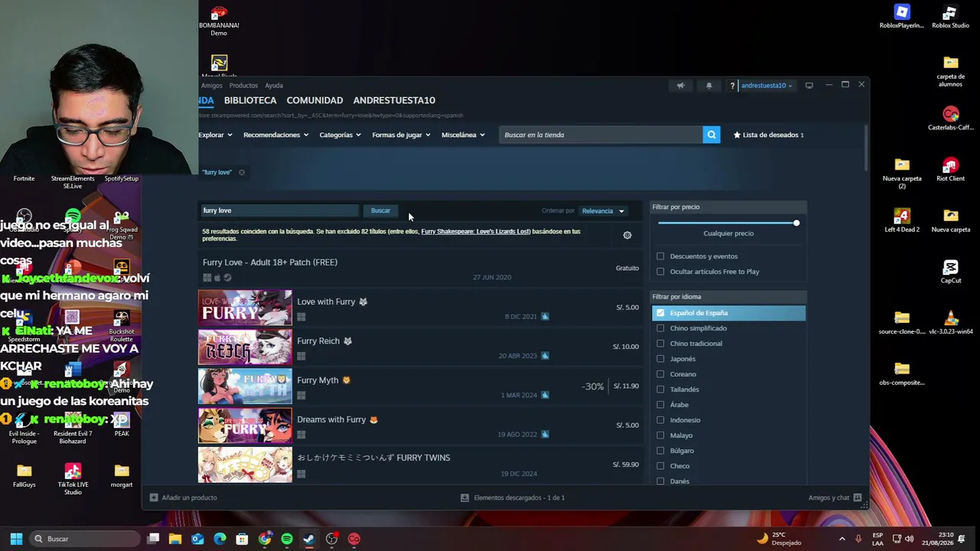Collapse the Filtrar por precio section

[728, 207]
